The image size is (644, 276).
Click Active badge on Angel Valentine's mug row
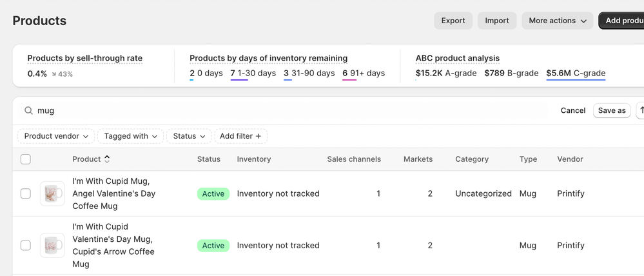coord(213,194)
